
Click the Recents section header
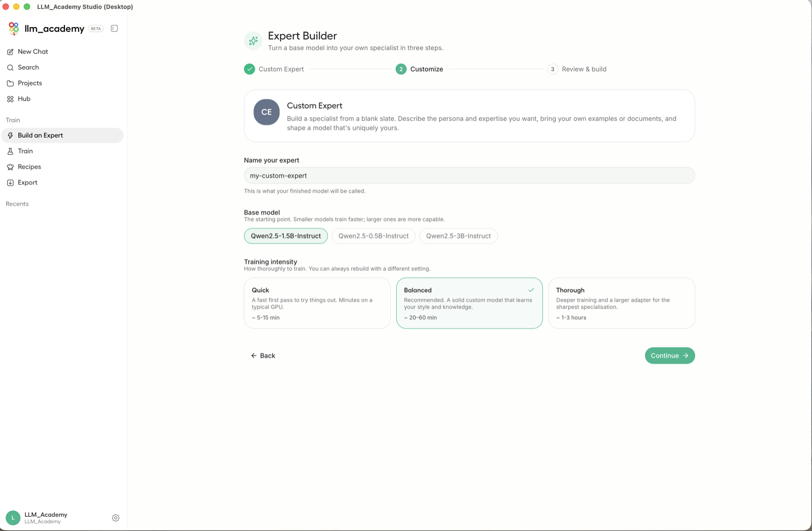click(x=17, y=204)
